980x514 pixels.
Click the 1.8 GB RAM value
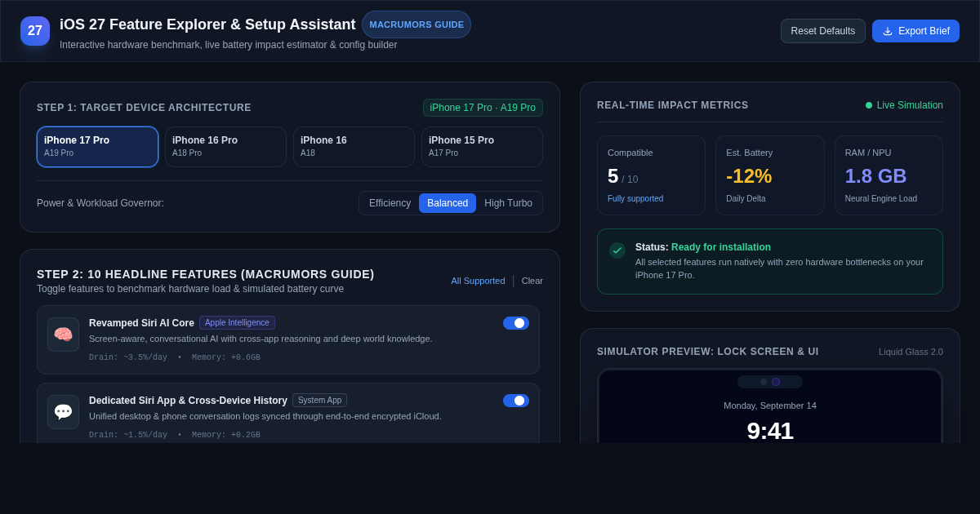[x=875, y=176]
